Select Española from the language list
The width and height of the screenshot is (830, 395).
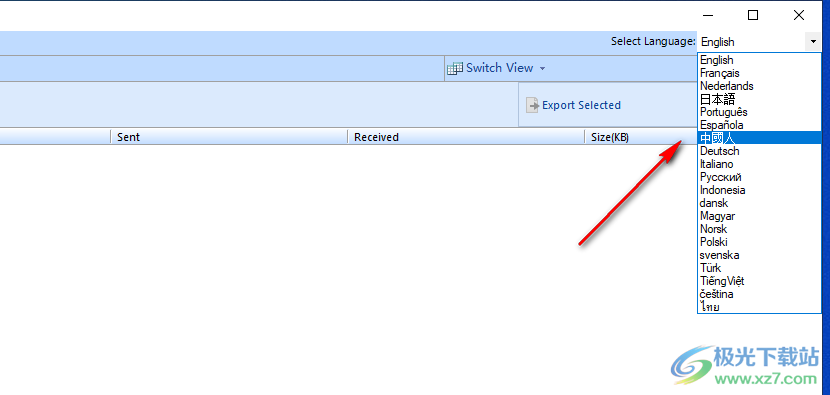759,125
